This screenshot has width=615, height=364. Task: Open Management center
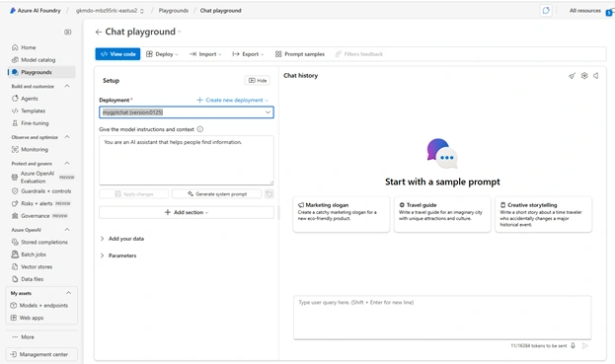[x=41, y=354]
